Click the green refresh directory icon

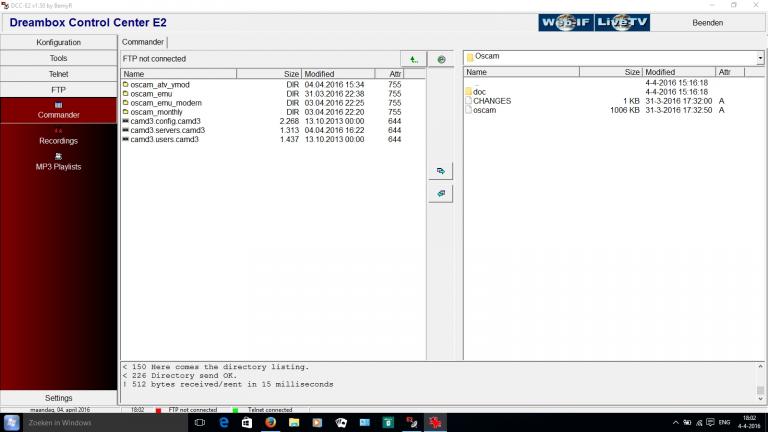441,59
